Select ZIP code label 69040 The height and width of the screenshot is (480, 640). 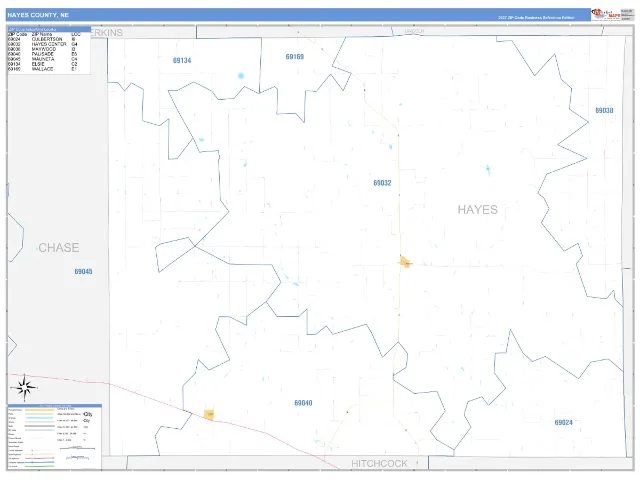coord(303,403)
